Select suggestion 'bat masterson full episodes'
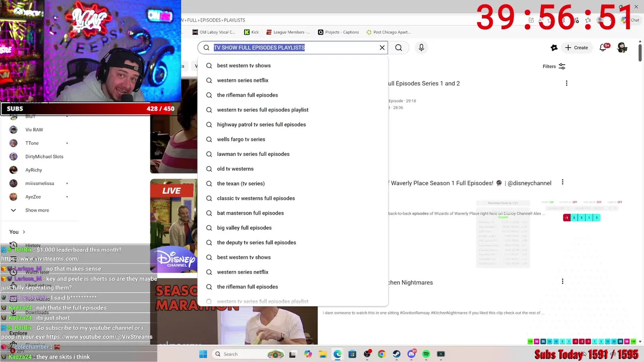Screen dimensions: 644x362 coord(293,213)
